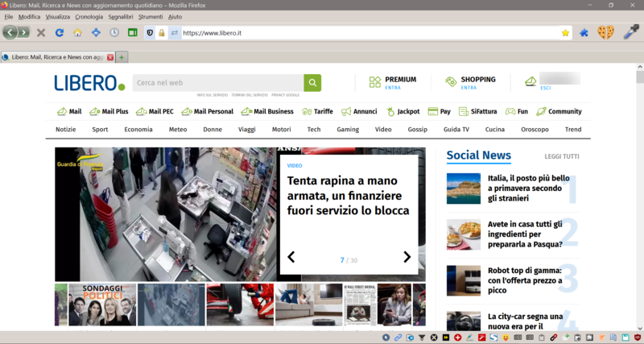The height and width of the screenshot is (344, 644).
Task: Close the Libero tab
Action: pyautogui.click(x=110, y=57)
